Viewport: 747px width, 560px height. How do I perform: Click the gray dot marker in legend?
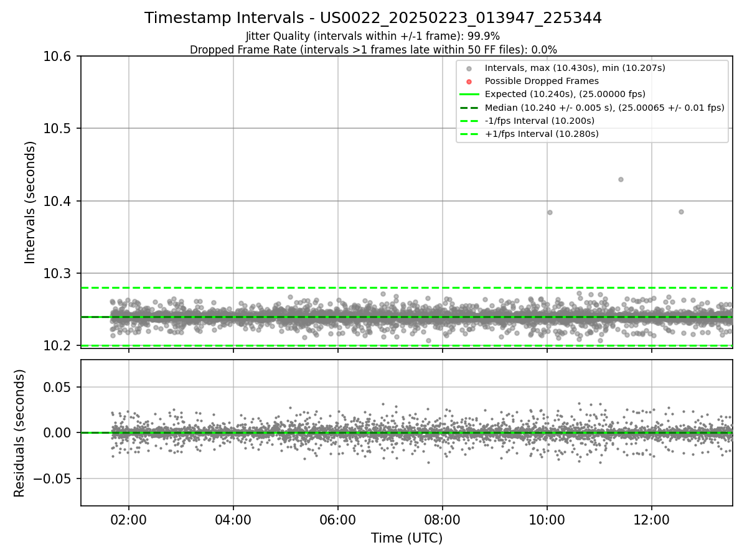[x=469, y=68]
